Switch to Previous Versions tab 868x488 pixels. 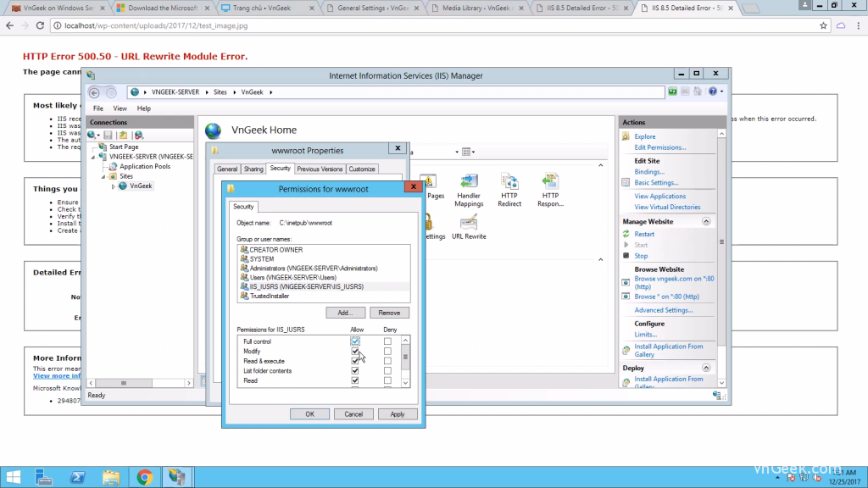click(320, 169)
